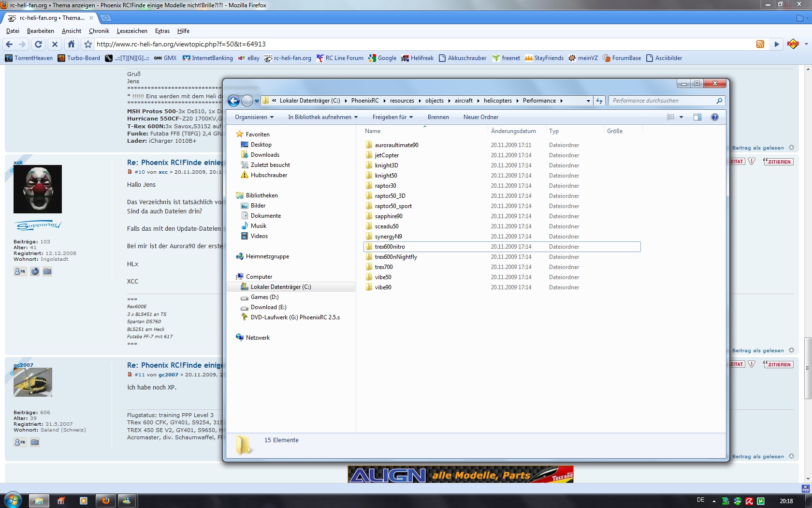Click ZITIEREN on xcc post
812x508 pixels.
778,162
